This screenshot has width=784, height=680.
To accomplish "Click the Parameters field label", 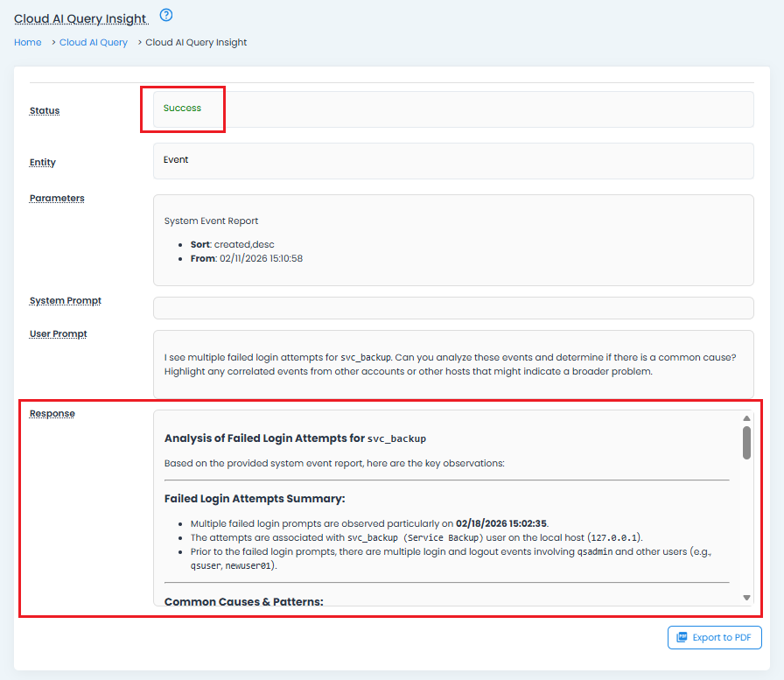I will click(57, 199).
